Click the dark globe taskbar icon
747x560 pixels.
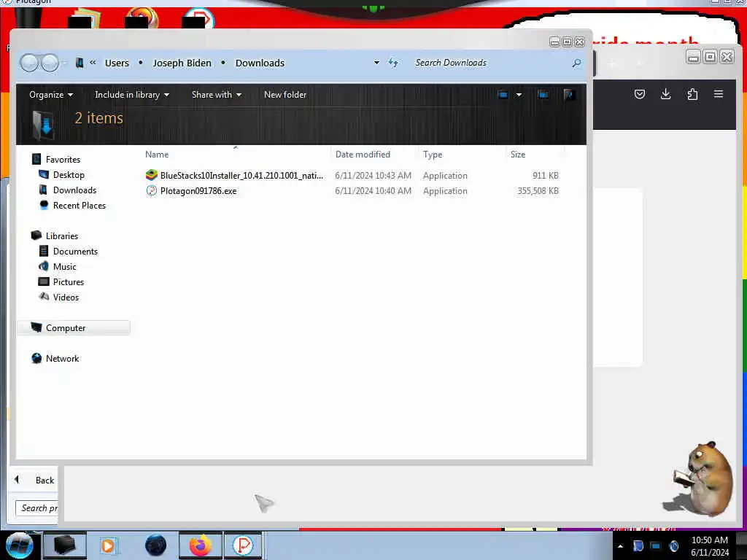(155, 545)
